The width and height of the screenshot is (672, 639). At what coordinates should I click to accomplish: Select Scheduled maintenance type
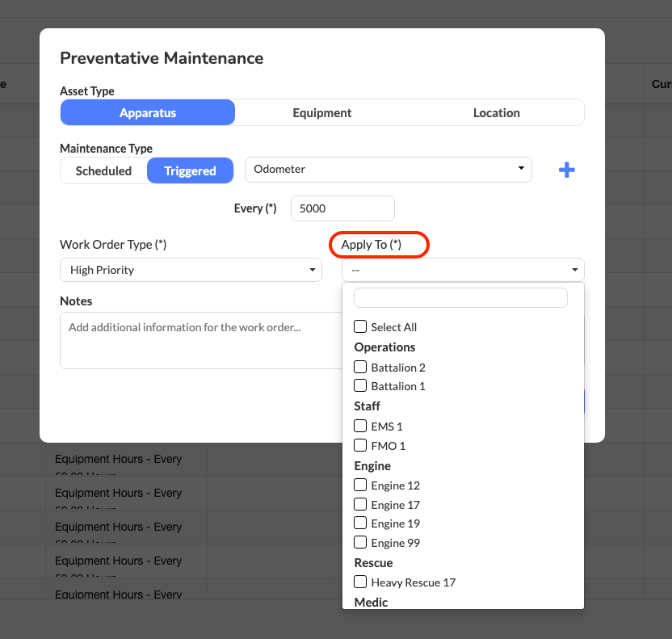(x=103, y=170)
